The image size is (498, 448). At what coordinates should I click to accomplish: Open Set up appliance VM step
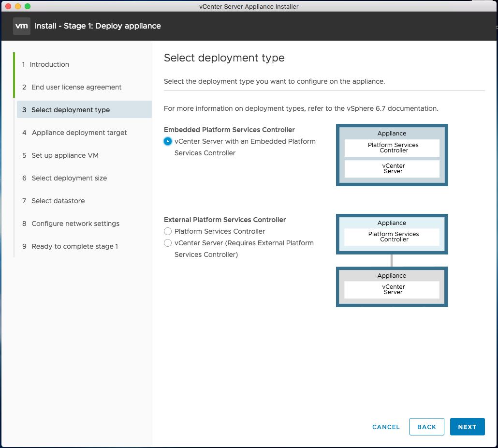65,155
